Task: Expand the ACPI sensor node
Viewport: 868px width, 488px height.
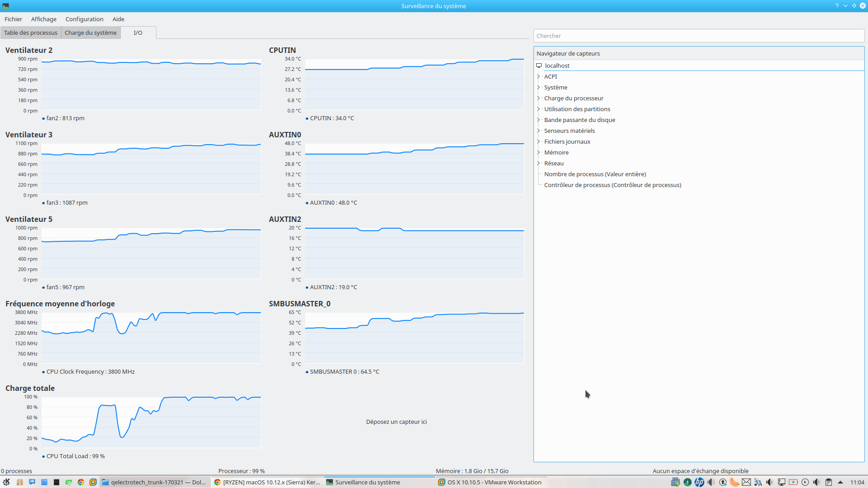Action: [x=538, y=76]
